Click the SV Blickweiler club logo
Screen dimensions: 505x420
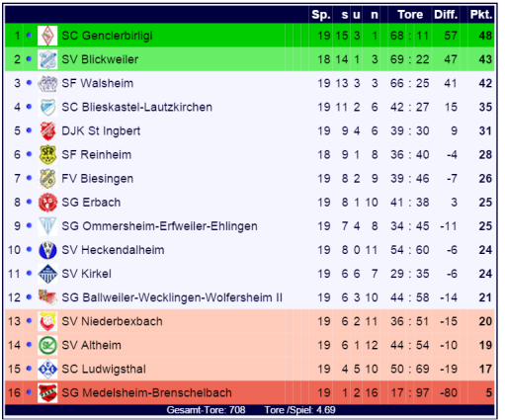click(x=47, y=59)
